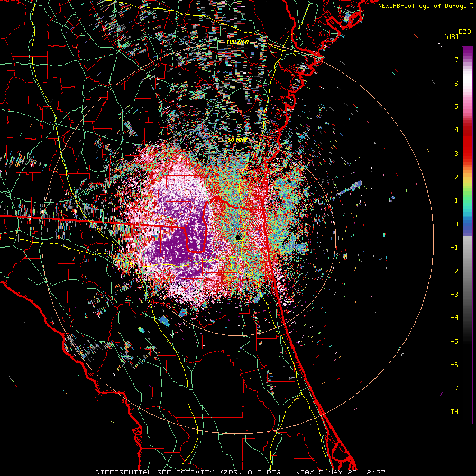
Task: Click the 5 value on the color scale
Action: coord(456,106)
